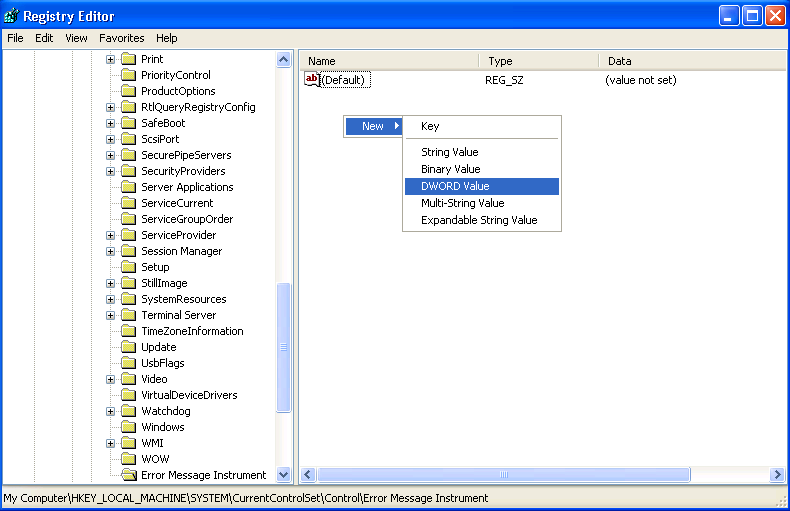Expand the RtlQueryRegistryConfig node
790x511 pixels.
[x=110, y=107]
